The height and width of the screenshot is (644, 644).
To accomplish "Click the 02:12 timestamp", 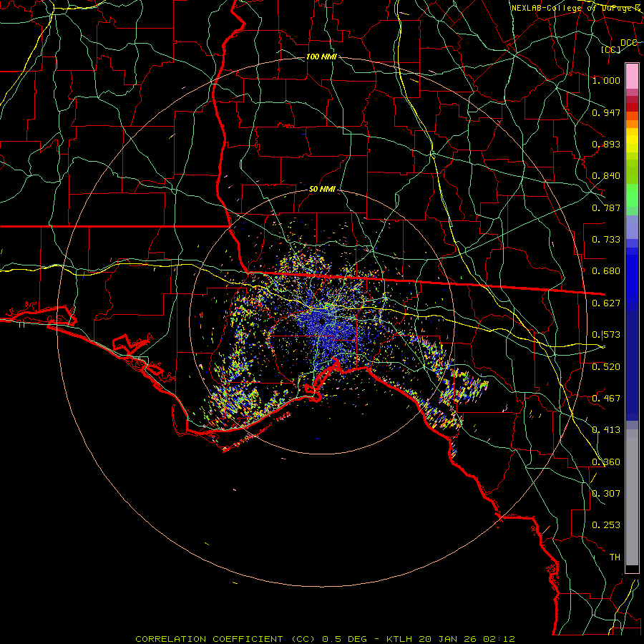I will pyautogui.click(x=498, y=639).
